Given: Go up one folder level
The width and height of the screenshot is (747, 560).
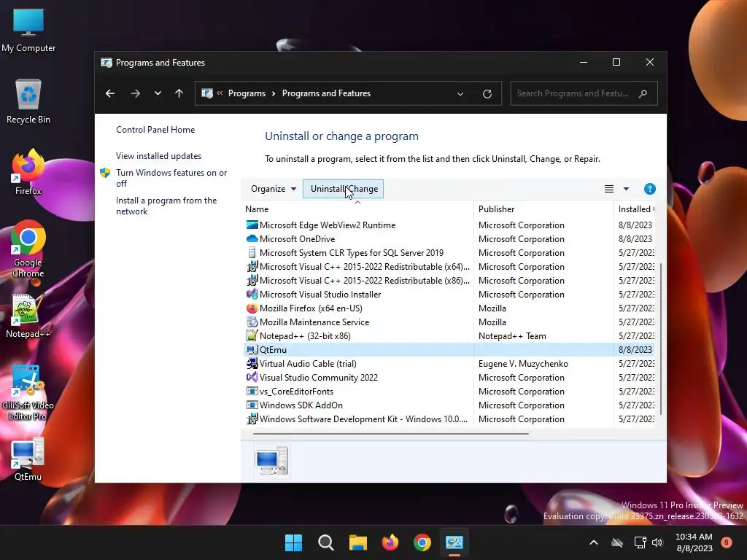Looking at the screenshot, I should pyautogui.click(x=179, y=93).
